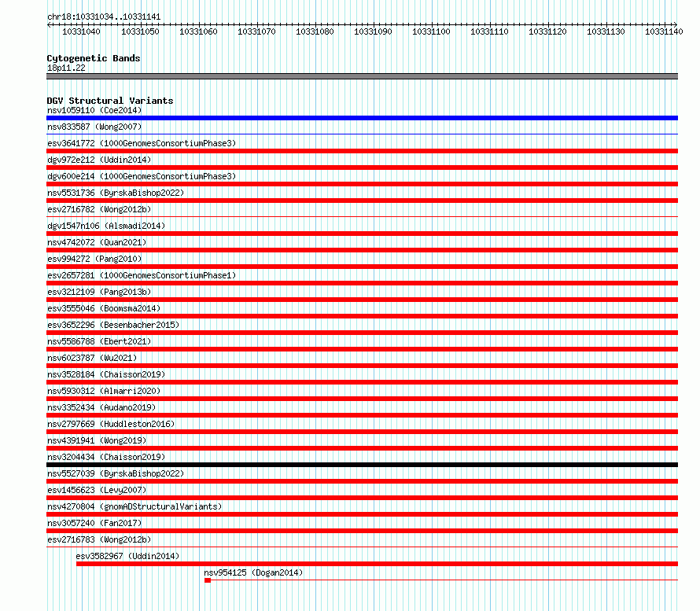The height and width of the screenshot is (611, 700).
Task: Click nsv5527039 (ByrskaBishop2022) label
Action: click(x=116, y=473)
